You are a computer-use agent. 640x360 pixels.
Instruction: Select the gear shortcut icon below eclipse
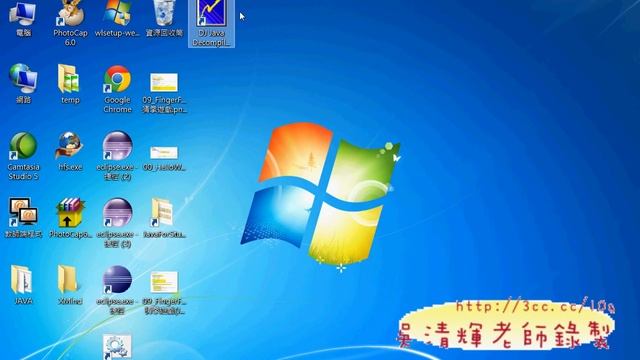[117, 347]
